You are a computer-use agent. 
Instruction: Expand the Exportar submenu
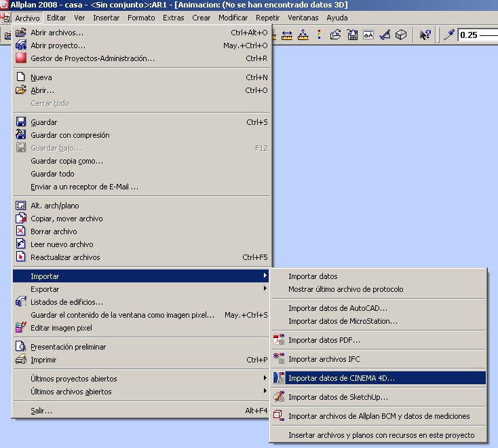click(x=45, y=289)
